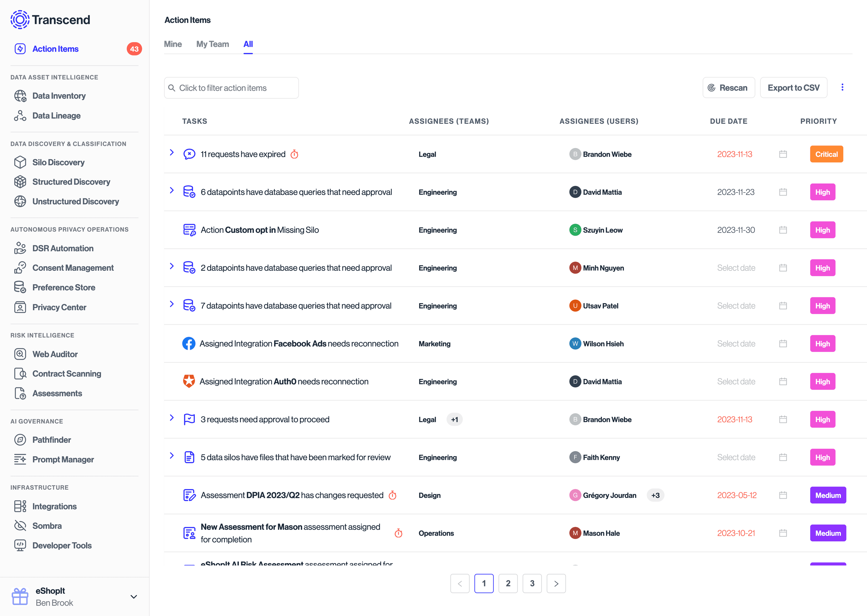Open Pathfinder under AI Governance
The height and width of the screenshot is (616, 867).
point(52,440)
